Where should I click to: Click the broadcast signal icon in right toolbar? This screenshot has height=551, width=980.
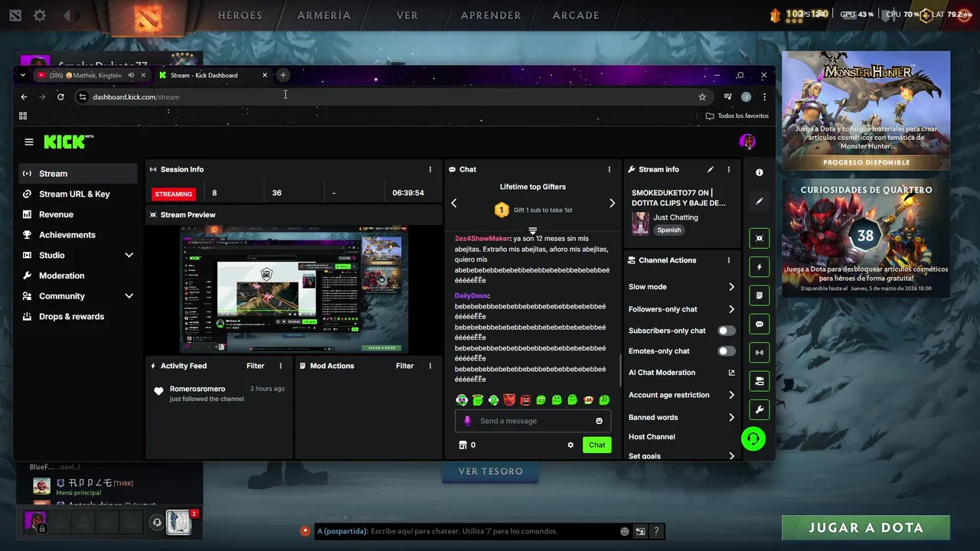tap(759, 353)
